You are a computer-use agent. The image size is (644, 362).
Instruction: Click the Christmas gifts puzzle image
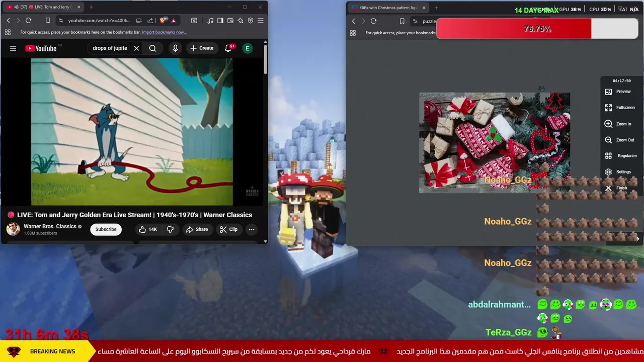(495, 143)
